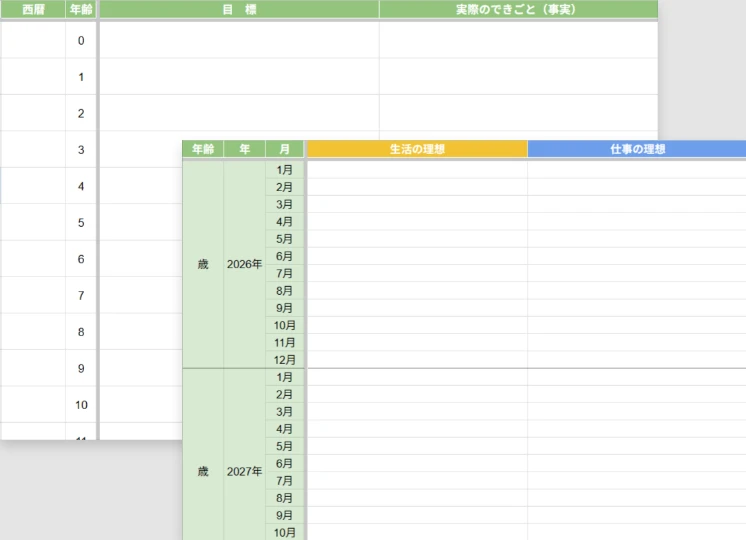This screenshot has height=540, width=746.
Task: Select the 2026年 year cell
Action: [244, 264]
